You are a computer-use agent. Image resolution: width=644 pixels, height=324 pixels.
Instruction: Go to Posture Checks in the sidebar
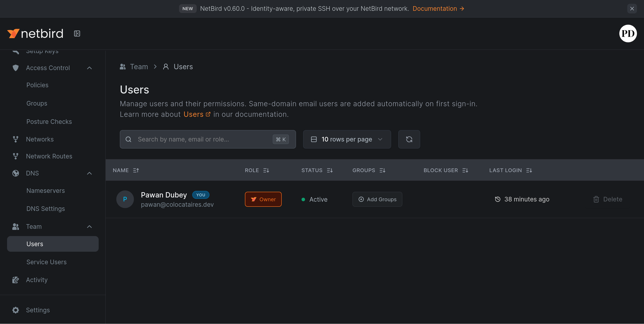pos(49,122)
